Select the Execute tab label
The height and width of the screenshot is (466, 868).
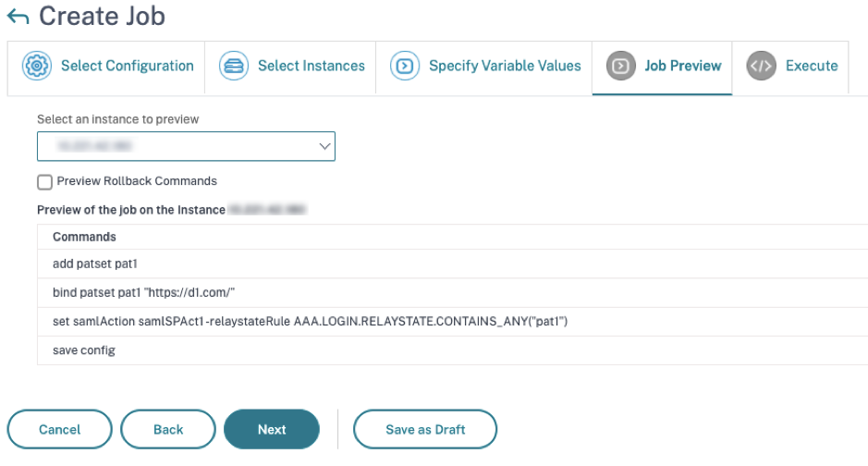812,66
